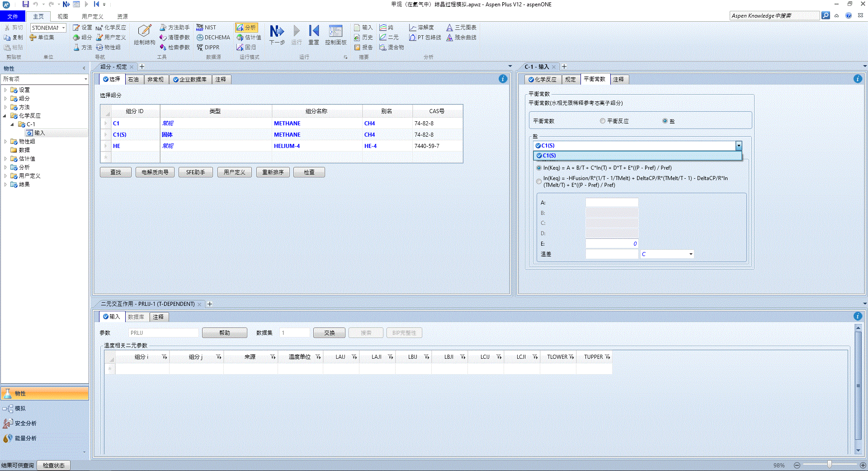The height and width of the screenshot is (471, 868).
Task: Open the STONEMAN unit set dropdown
Action: coord(64,28)
